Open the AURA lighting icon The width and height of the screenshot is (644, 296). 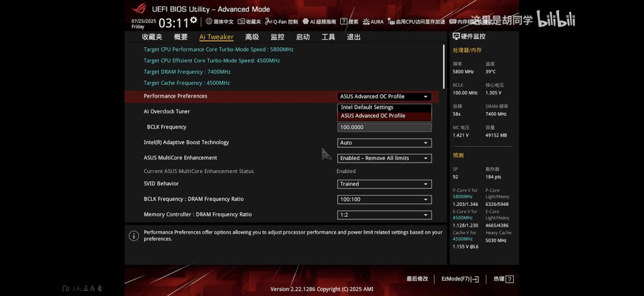(366, 21)
